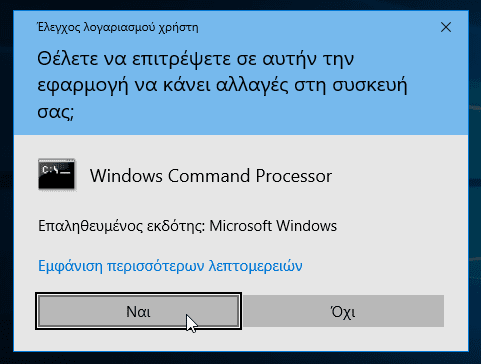This screenshot has width=481, height=364.
Task: Click the word Processor in the app name
Action: [x=294, y=176]
